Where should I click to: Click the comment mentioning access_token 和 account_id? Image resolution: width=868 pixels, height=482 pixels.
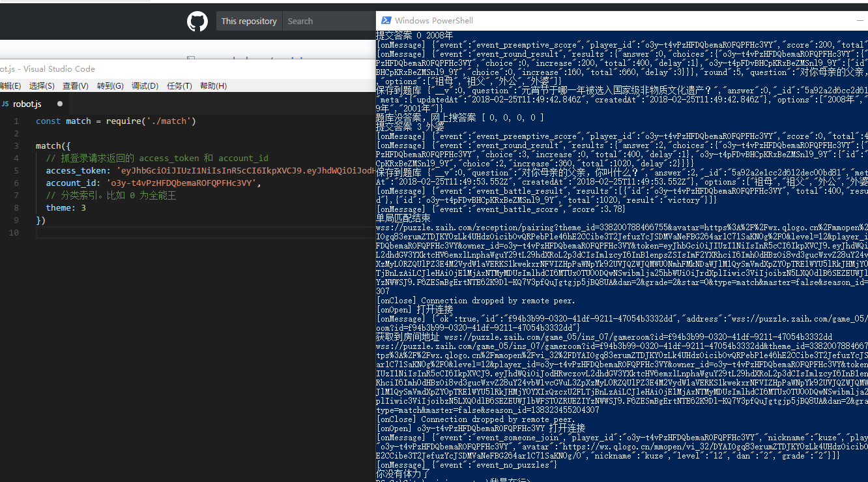(x=157, y=158)
